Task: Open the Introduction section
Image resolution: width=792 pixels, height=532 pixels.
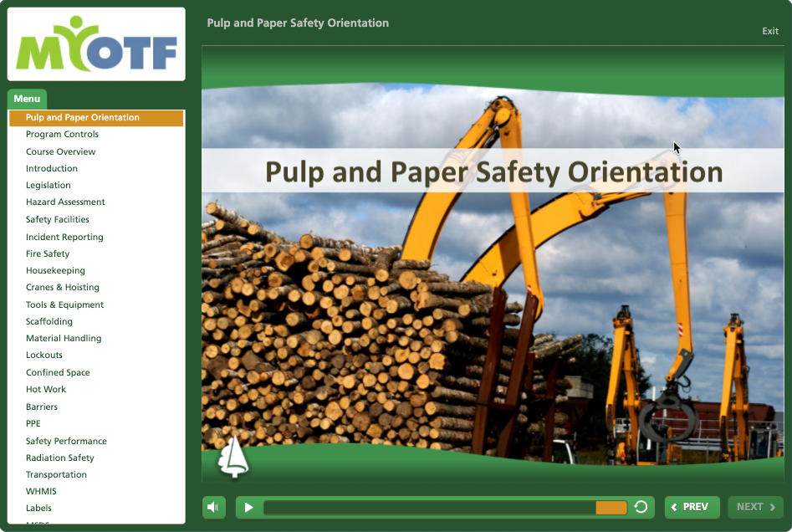Action: pyautogui.click(x=52, y=168)
